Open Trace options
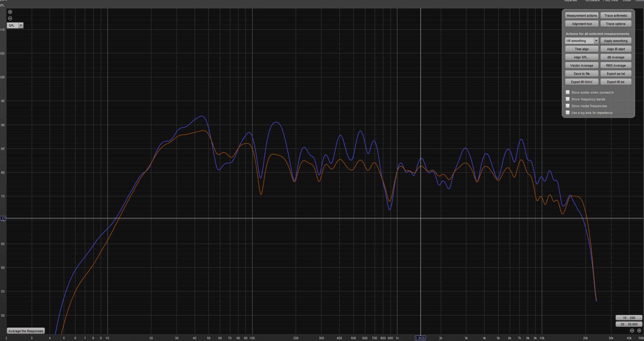644x341 pixels. click(616, 24)
